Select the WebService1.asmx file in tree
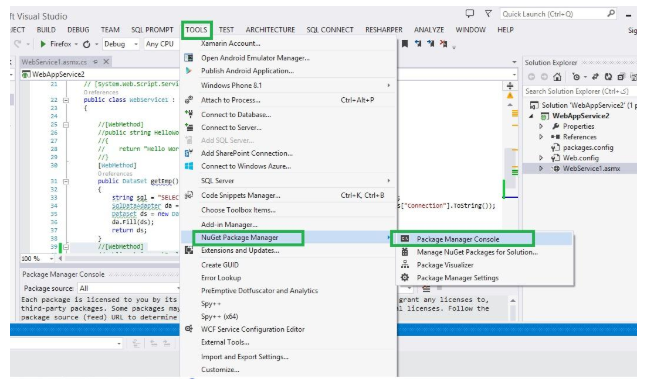The image size is (647, 379). click(x=591, y=168)
